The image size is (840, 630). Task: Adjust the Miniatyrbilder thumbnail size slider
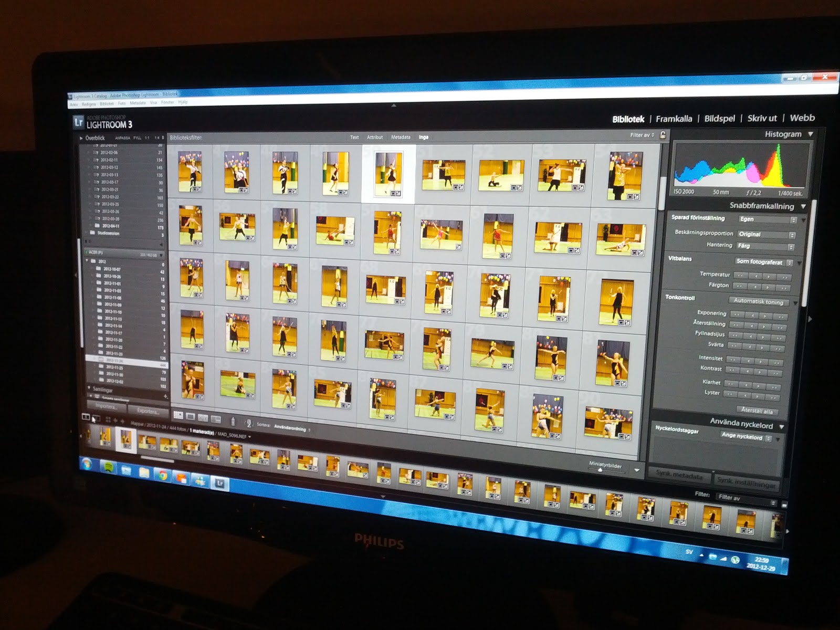point(601,470)
